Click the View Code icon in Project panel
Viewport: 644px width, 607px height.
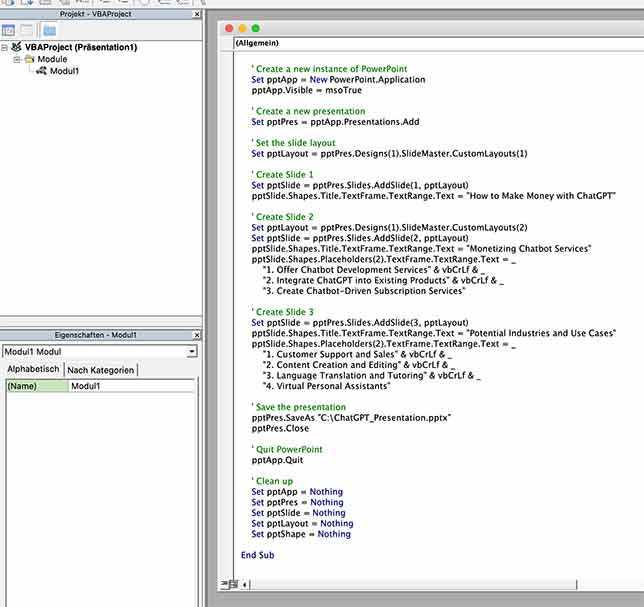(x=8, y=30)
